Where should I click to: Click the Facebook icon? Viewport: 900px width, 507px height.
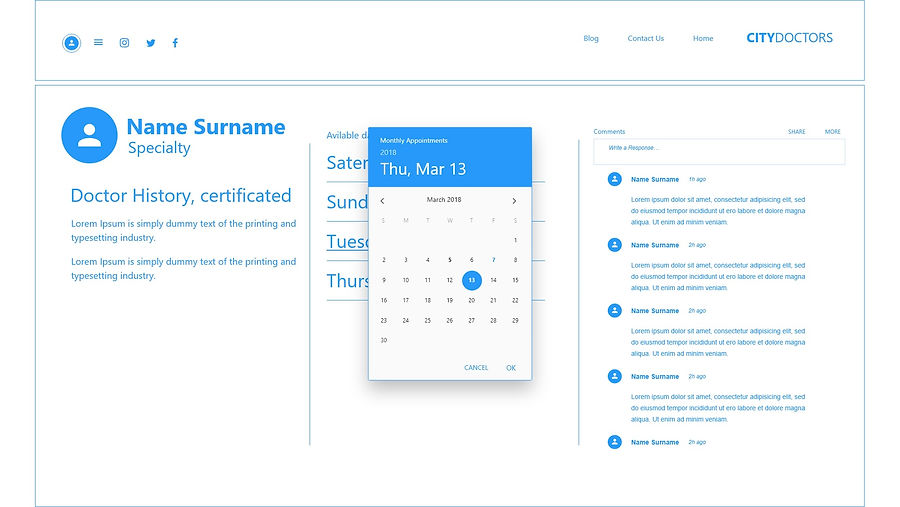coord(175,43)
